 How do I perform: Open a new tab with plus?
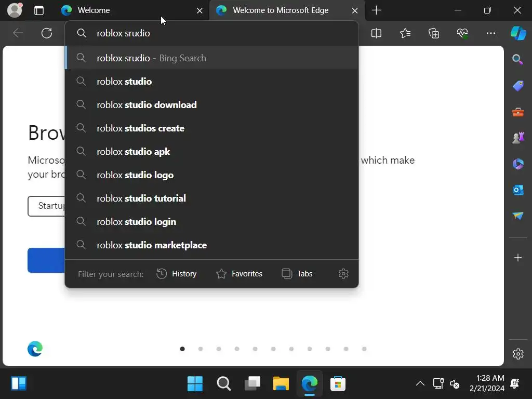coord(376,10)
